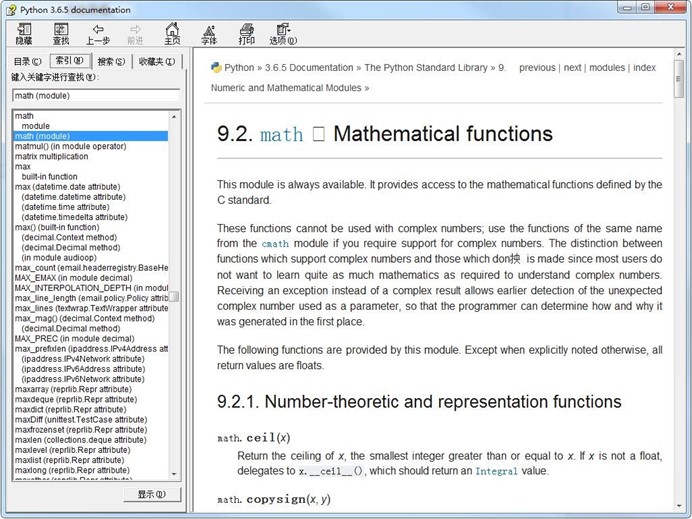Image resolution: width=692 pixels, height=519 pixels.
Task: Switch to the 索引 (Index) tab
Action: point(70,60)
